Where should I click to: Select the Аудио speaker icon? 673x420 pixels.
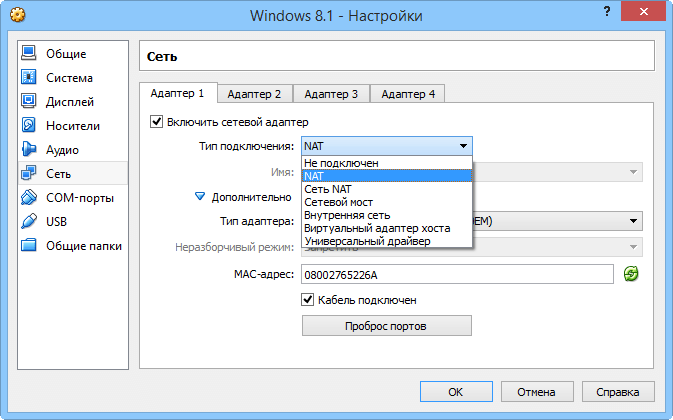pyautogui.click(x=29, y=149)
